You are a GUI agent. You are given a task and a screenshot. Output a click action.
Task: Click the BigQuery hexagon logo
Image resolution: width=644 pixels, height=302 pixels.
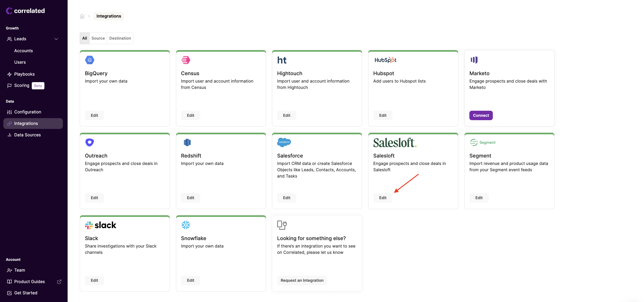89,60
